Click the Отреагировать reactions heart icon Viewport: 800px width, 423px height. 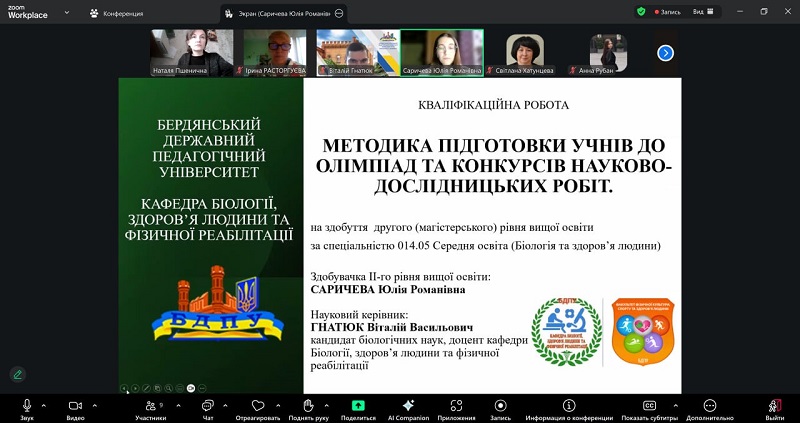(x=259, y=406)
